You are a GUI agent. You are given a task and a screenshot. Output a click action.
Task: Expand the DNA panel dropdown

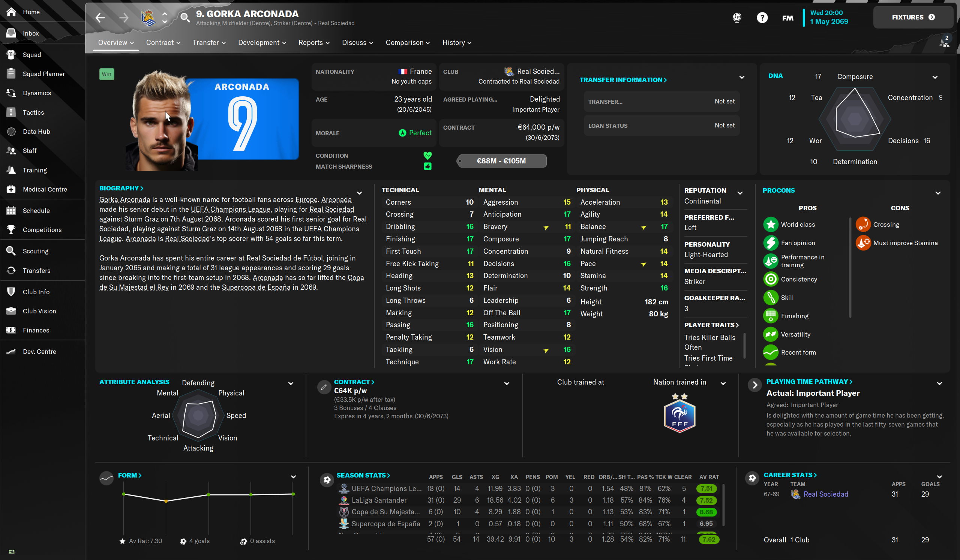[x=934, y=77]
